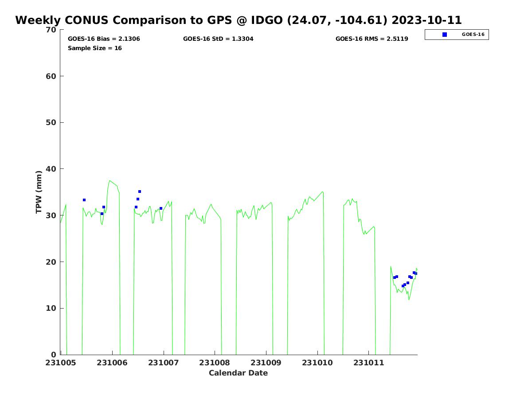Click the Sample Size = 16 label
The width and height of the screenshot is (532, 399).
click(x=95, y=48)
